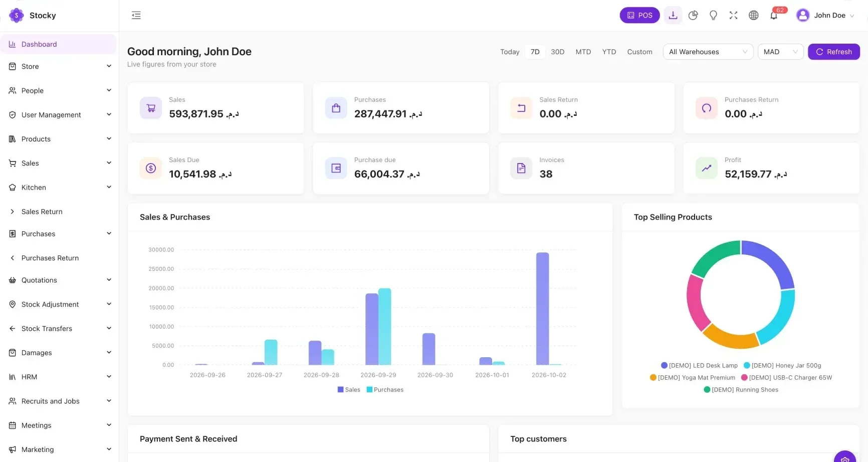
Task: Click the Purchase due wallet icon
Action: click(x=336, y=168)
